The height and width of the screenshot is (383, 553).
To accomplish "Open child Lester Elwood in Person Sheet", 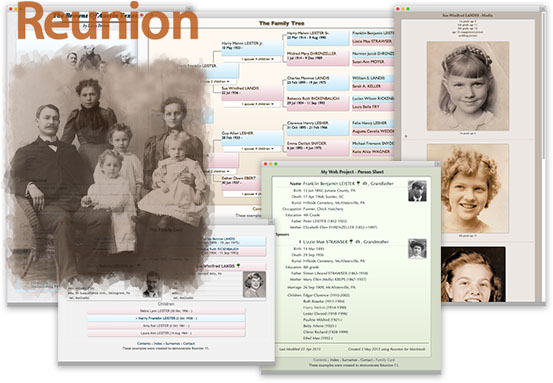I will [325, 314].
